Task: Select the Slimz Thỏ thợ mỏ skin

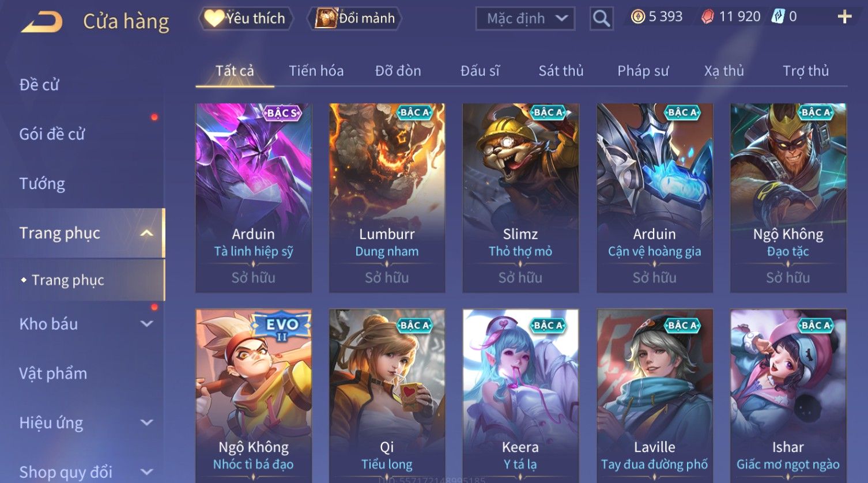Action: (x=520, y=198)
